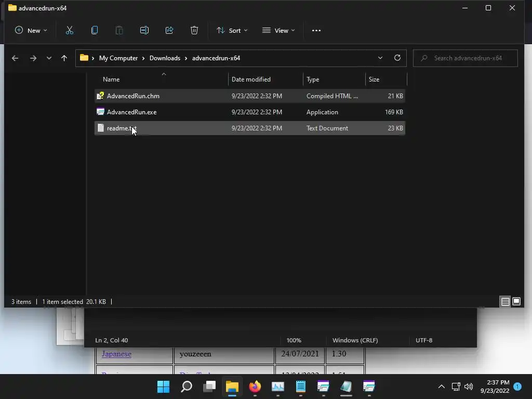Click the 169 KB size cell

pos(394,112)
